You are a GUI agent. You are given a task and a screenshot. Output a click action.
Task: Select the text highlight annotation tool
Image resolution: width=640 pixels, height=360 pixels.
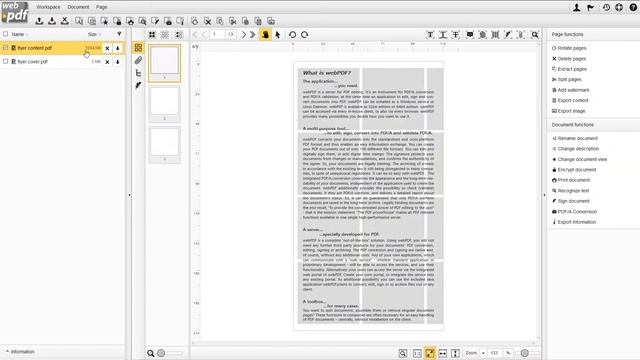point(430,35)
